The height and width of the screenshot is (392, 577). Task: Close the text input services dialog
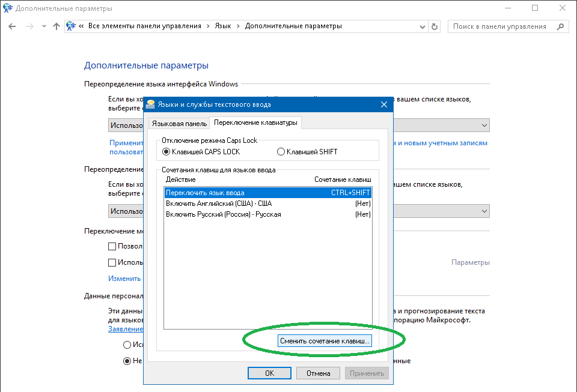(x=384, y=104)
